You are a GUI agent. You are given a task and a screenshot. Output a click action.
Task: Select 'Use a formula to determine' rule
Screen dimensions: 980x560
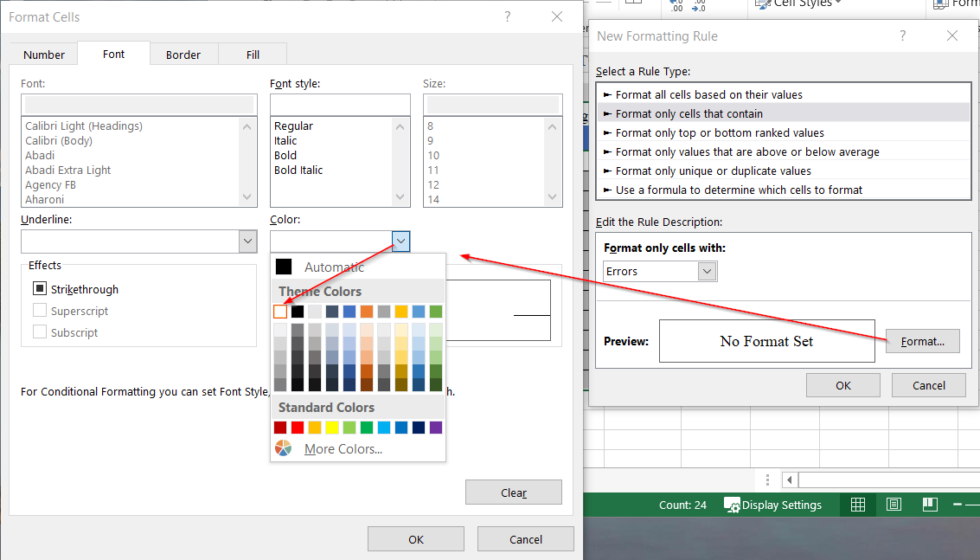click(x=783, y=190)
